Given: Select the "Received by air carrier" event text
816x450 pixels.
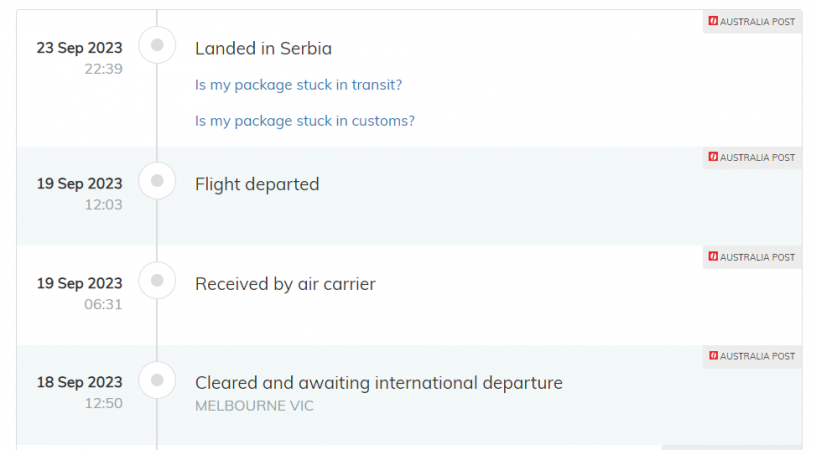Looking at the screenshot, I should pos(285,284).
